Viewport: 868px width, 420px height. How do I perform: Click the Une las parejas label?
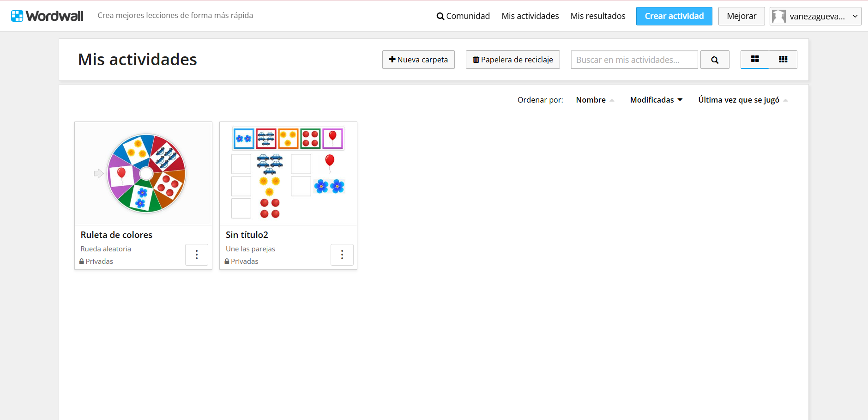(250, 249)
